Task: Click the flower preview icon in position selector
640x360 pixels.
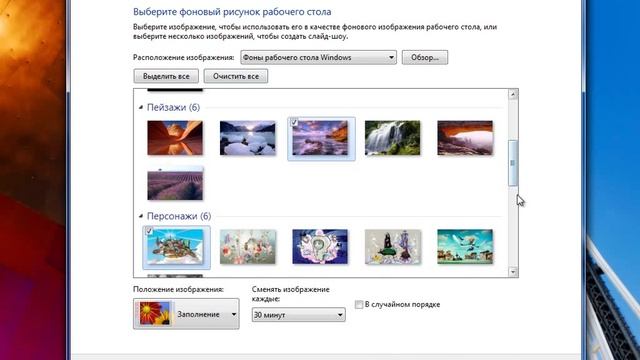Action: [x=155, y=313]
